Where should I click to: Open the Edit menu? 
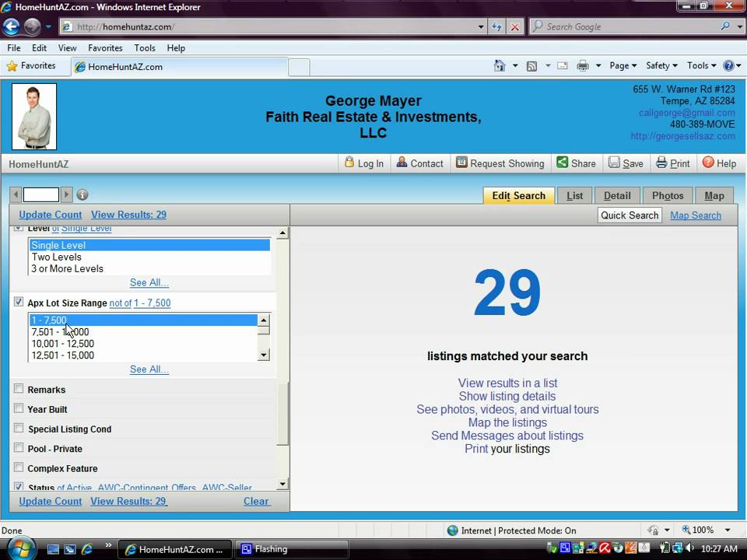[39, 47]
